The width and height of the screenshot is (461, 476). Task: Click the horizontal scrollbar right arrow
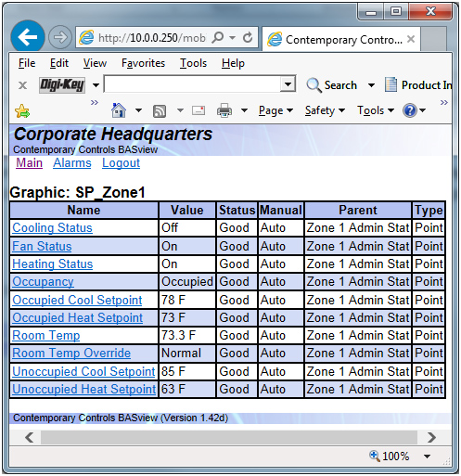[431, 437]
